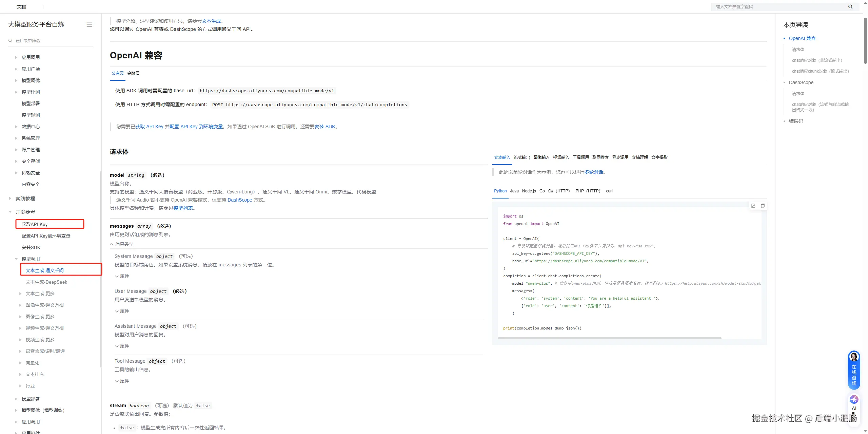Expand the 应用广场 sidebar item
This screenshot has width=868, height=434.
tap(16, 69)
